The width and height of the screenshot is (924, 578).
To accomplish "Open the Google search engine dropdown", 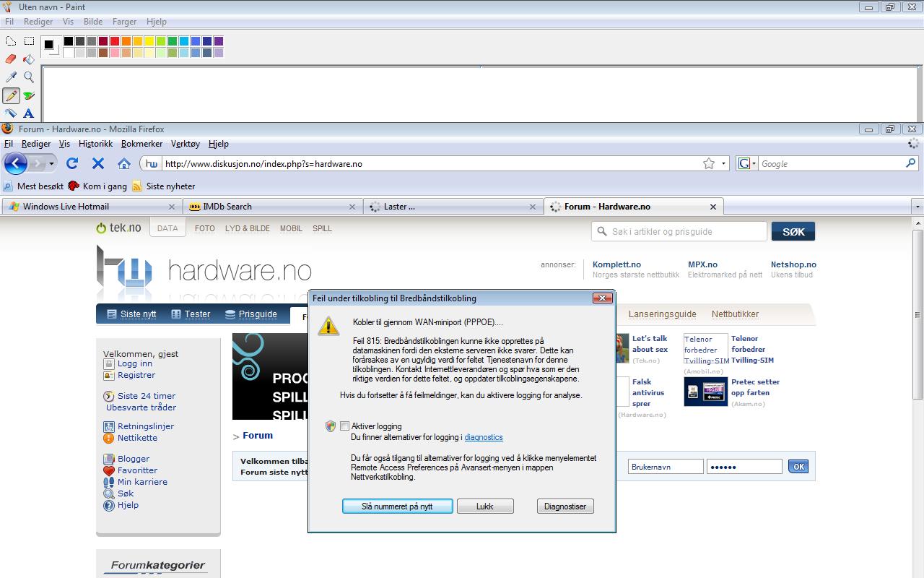I will [x=754, y=164].
